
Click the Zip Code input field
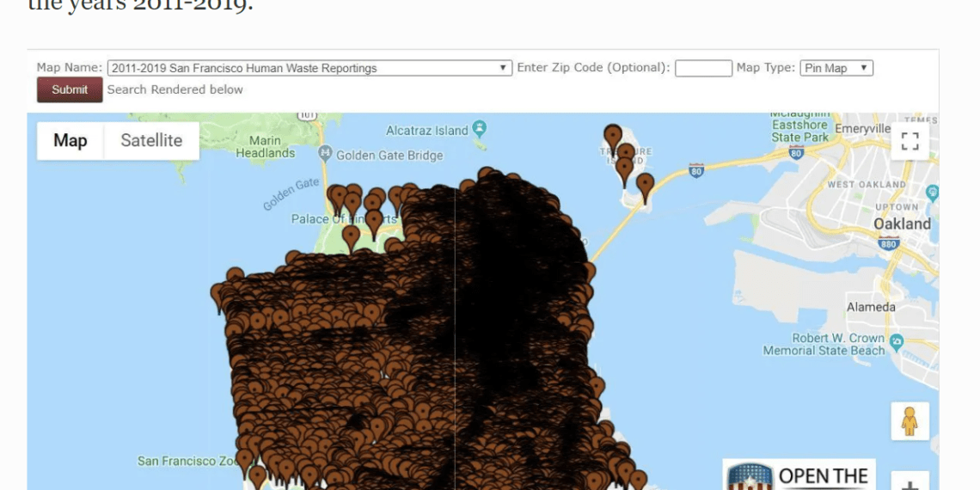703,68
